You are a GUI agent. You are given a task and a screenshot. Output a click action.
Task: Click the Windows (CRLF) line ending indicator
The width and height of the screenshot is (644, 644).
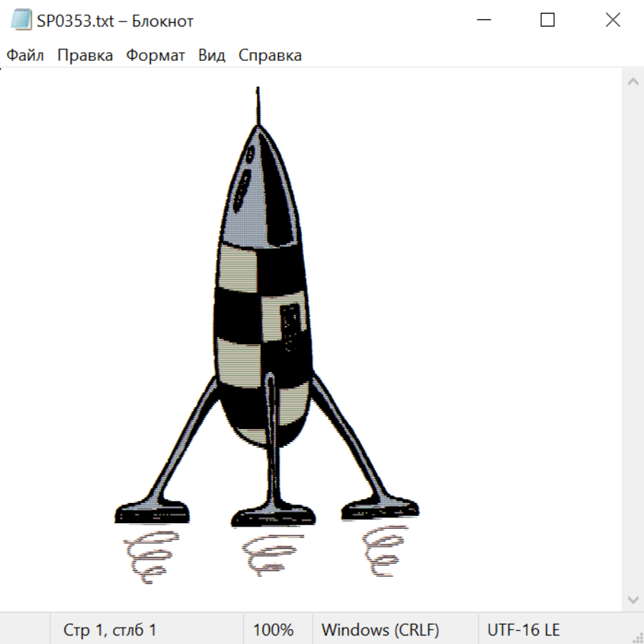[x=380, y=630]
